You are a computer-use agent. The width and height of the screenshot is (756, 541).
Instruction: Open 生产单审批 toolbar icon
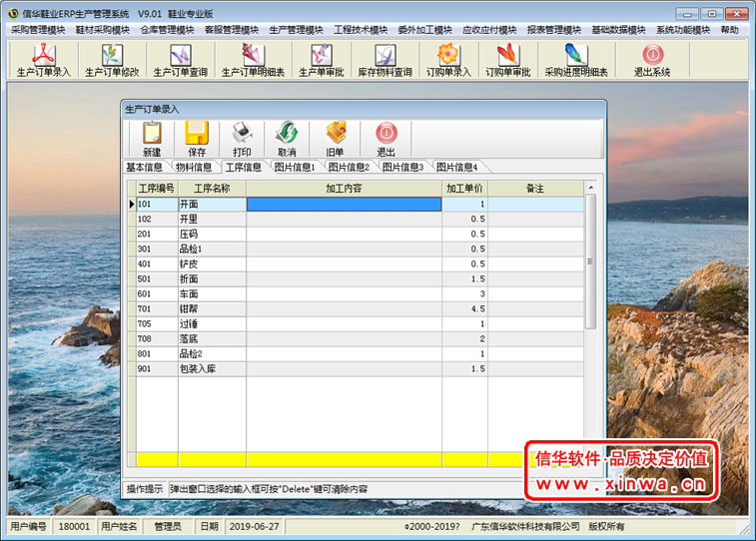322,60
